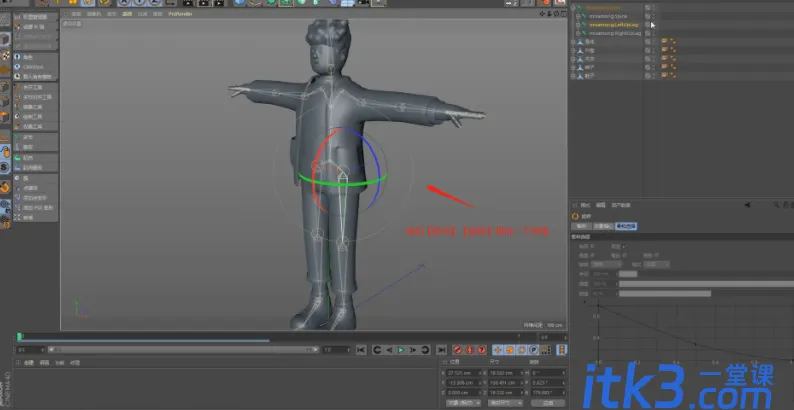794x410 pixels.
Task: Click the Render View clapperboard icon
Action: 188,3
